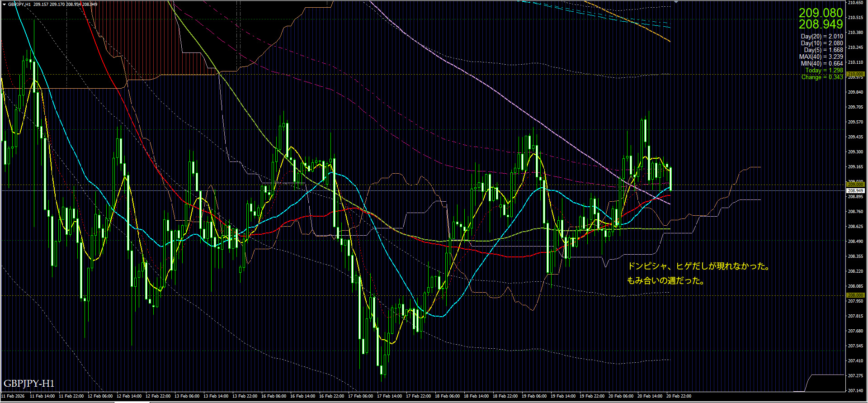Click the MAX(40) = 3.239 indicator text
This screenshot has width=868, height=403.
tap(821, 57)
